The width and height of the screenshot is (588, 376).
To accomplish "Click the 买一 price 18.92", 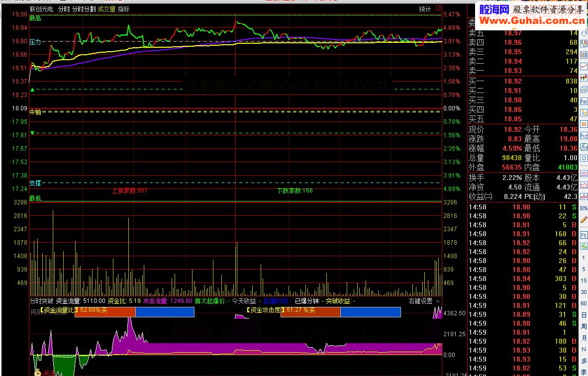I will click(x=512, y=81).
